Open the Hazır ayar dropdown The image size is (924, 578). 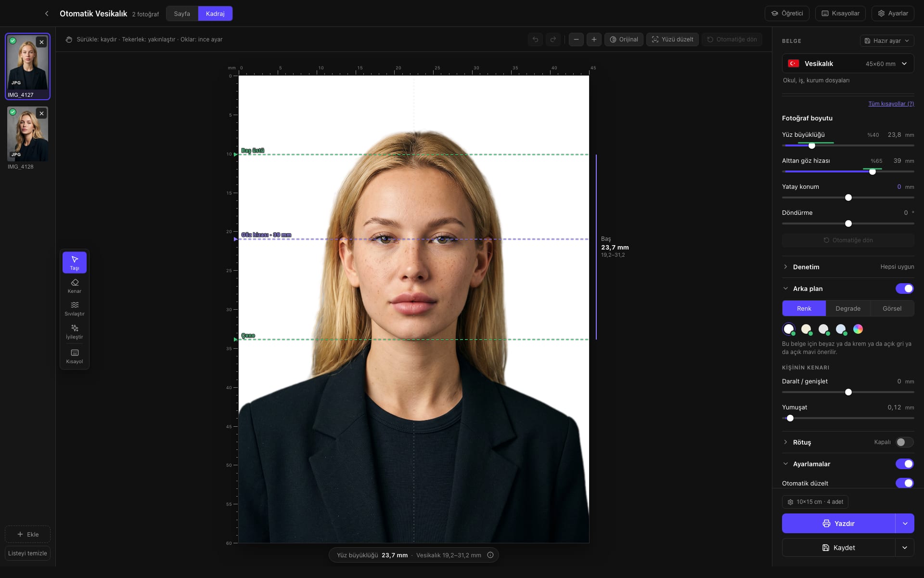click(x=887, y=41)
